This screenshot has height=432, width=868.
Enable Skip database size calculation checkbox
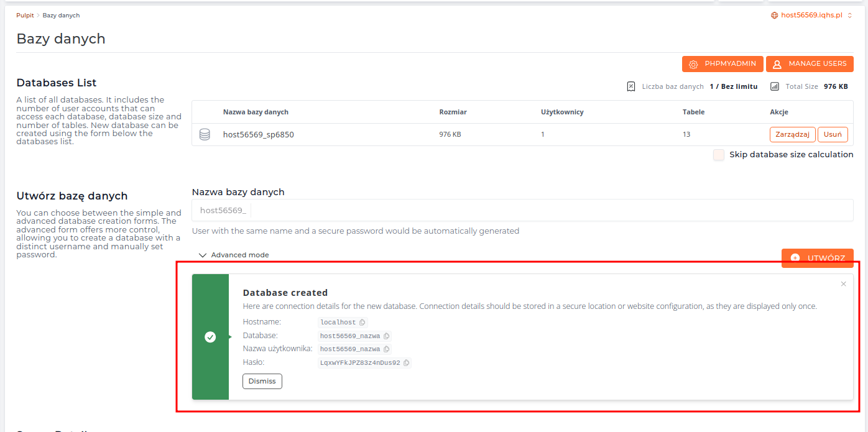click(719, 155)
